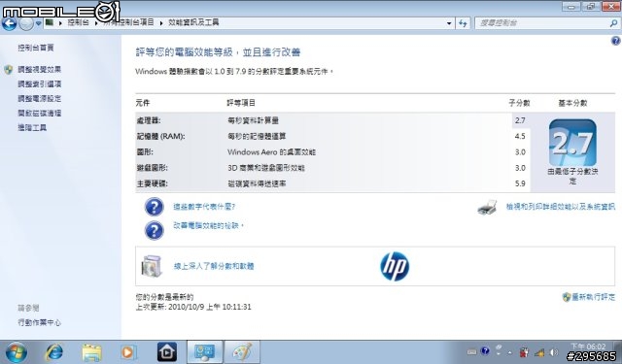Image resolution: width=622 pixels, height=364 pixels.
Task: Open the address bar history dropdown
Action: pyautogui.click(x=449, y=23)
